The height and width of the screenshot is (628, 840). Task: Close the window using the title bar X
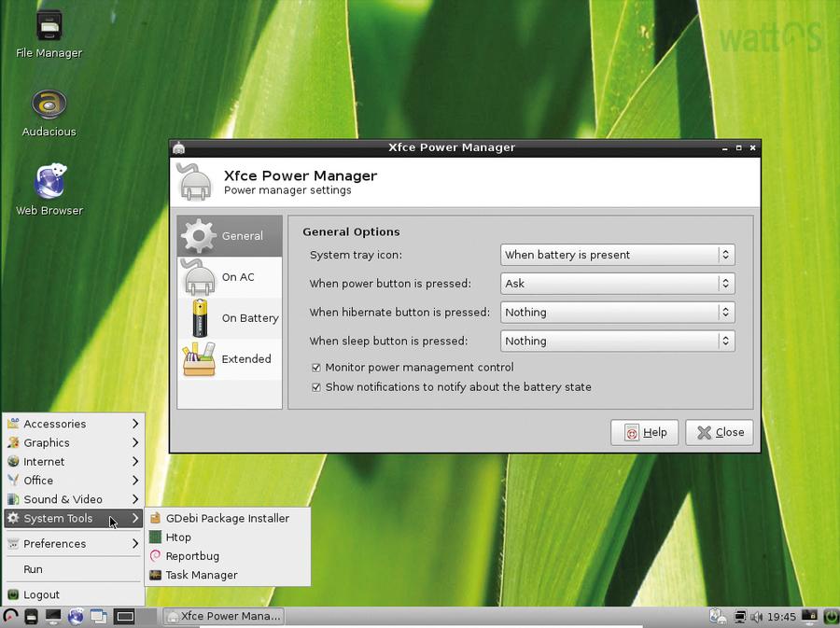point(752,147)
